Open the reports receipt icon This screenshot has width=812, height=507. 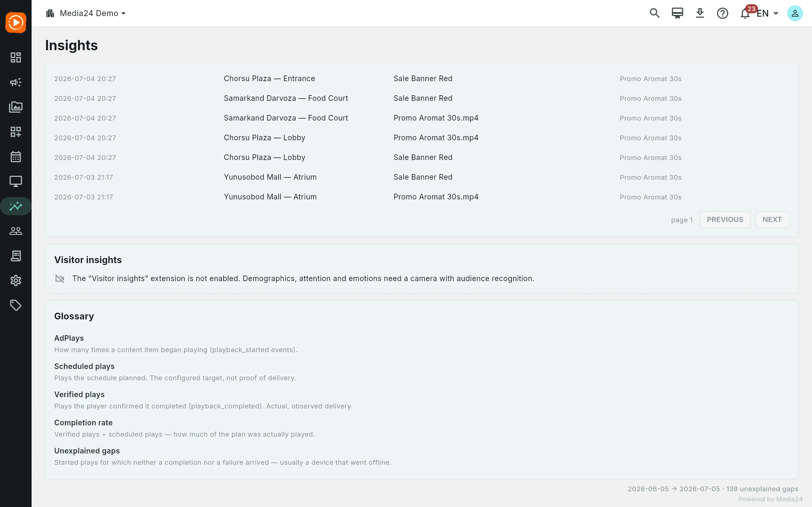click(x=16, y=256)
